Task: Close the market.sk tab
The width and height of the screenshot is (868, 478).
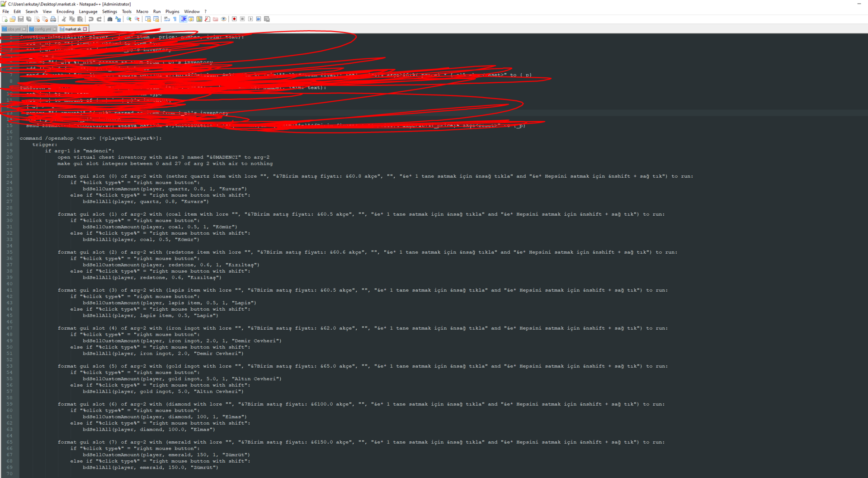Action: pos(85,29)
